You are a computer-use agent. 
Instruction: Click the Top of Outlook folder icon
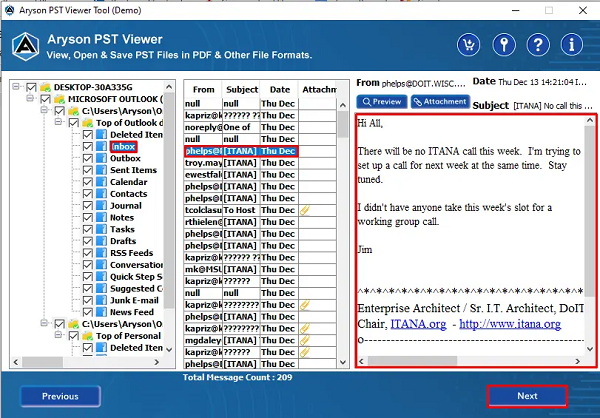pyautogui.click(x=88, y=123)
